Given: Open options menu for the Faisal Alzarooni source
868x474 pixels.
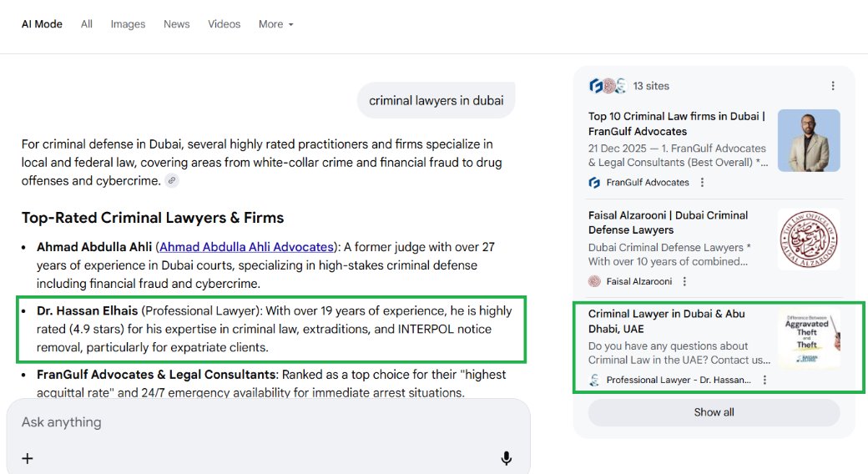Looking at the screenshot, I should 684,281.
